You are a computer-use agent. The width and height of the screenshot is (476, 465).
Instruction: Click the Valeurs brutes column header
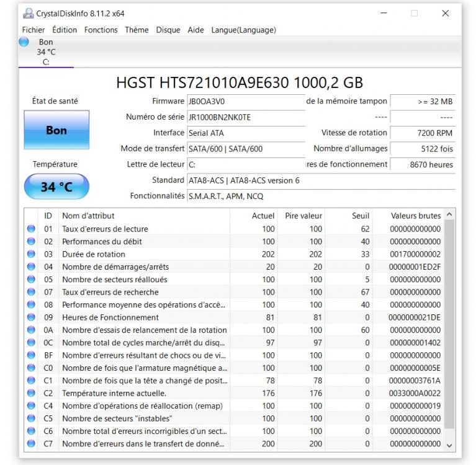(415, 216)
